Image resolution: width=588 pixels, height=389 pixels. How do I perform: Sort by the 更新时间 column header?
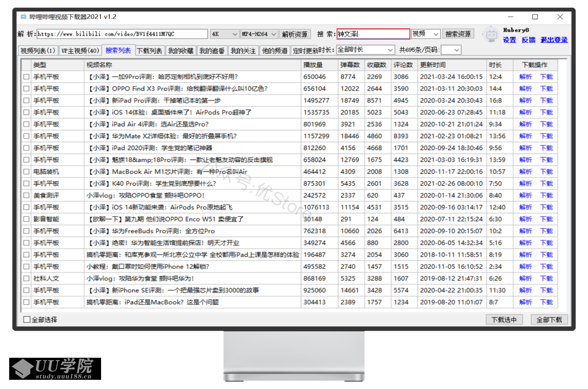[x=452, y=65]
